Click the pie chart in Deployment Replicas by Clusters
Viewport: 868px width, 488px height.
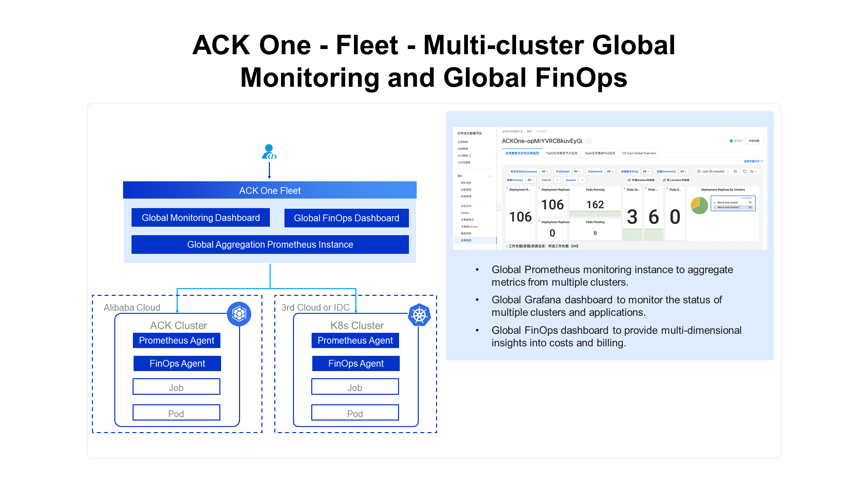[x=699, y=205]
